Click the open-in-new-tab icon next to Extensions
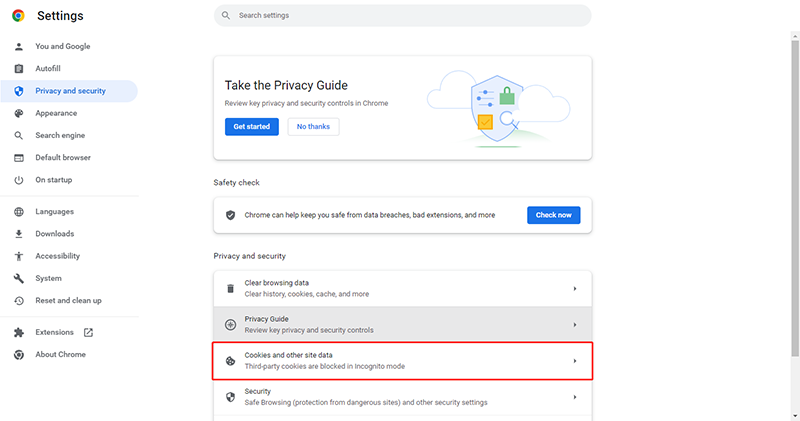800x421 pixels. [88, 333]
